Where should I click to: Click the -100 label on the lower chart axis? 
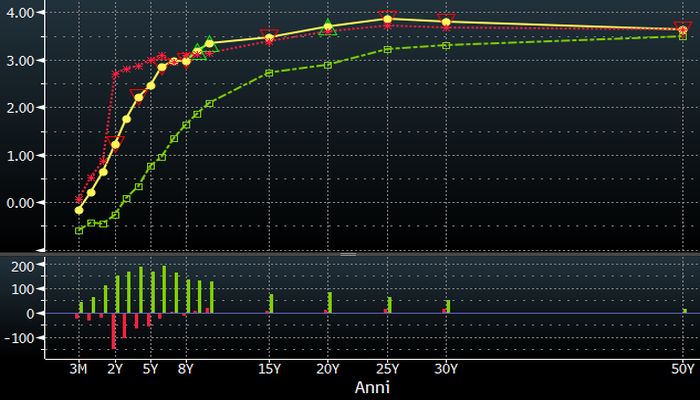click(20, 338)
